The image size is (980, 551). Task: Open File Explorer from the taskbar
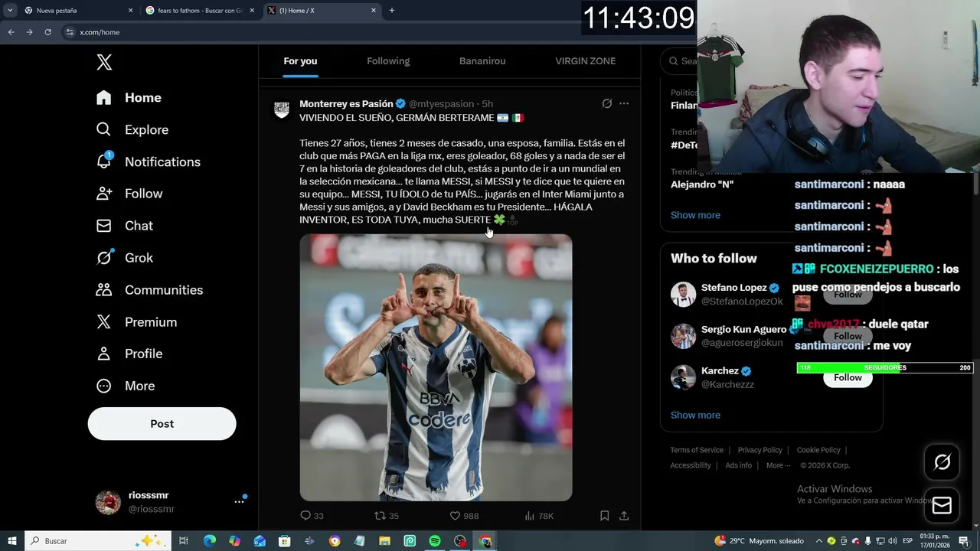click(x=384, y=541)
